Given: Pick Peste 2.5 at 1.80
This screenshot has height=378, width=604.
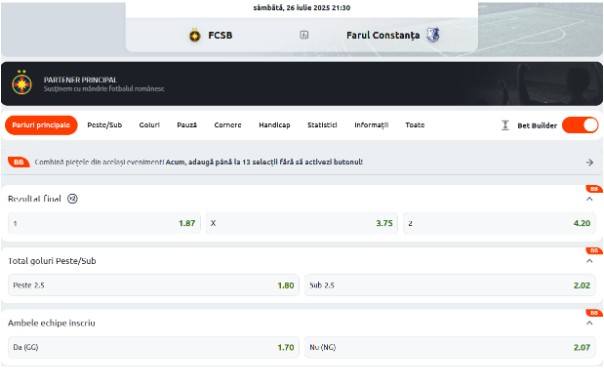Looking at the screenshot, I should [153, 285].
